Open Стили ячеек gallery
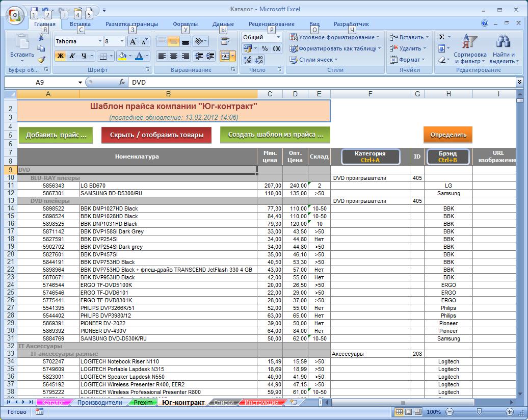 tap(313, 60)
